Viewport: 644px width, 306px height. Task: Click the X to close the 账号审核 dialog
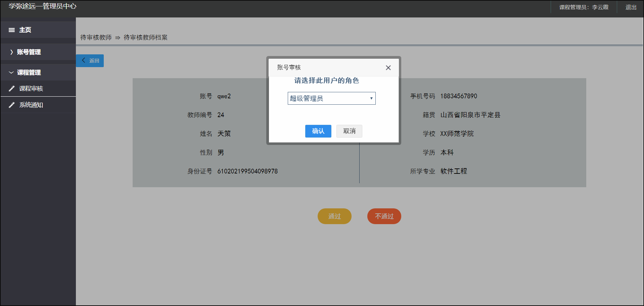[388, 67]
